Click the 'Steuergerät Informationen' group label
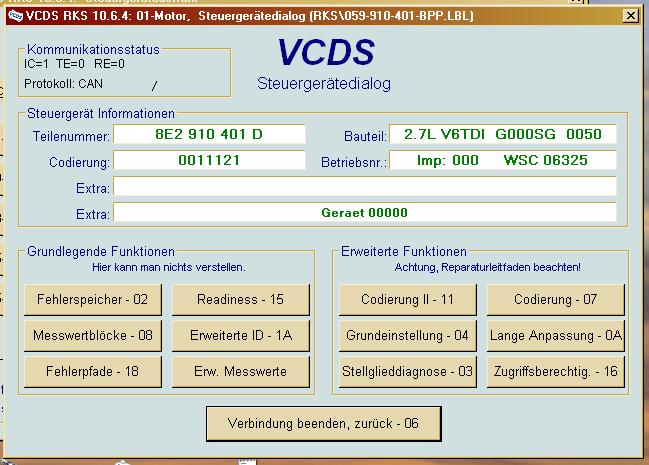649x465 pixels. pos(101,113)
